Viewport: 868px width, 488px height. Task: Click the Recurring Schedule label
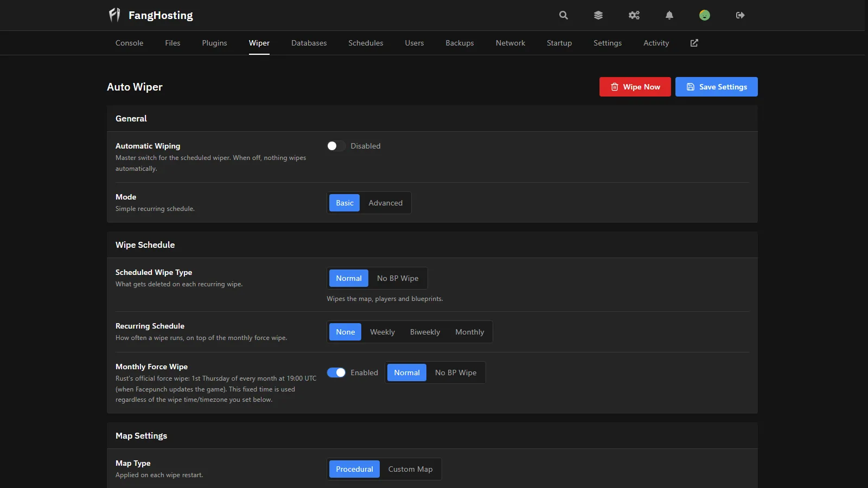150,326
